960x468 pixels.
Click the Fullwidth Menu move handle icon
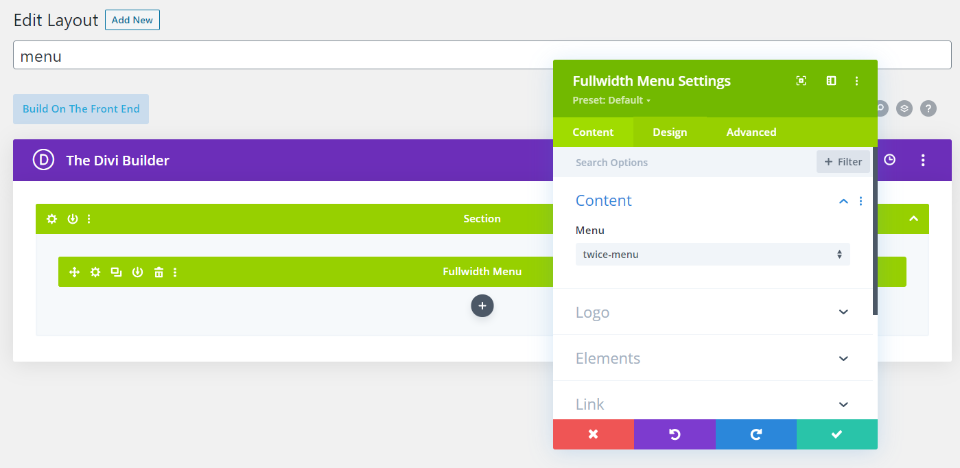(x=74, y=272)
